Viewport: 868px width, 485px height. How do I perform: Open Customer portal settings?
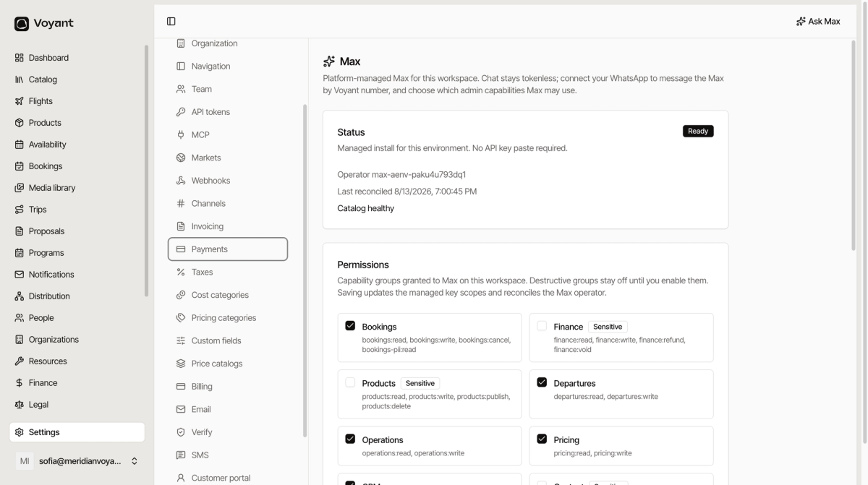point(228,478)
